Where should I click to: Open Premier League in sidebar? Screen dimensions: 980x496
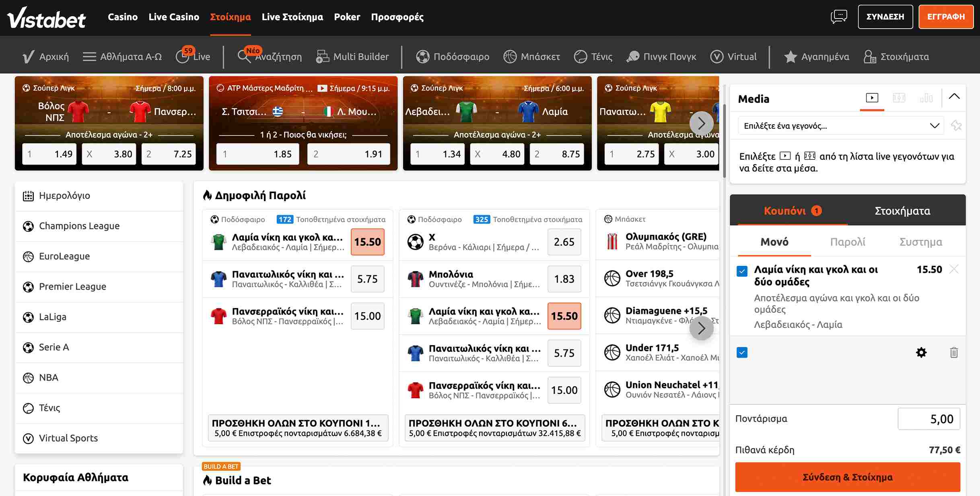[99, 287]
